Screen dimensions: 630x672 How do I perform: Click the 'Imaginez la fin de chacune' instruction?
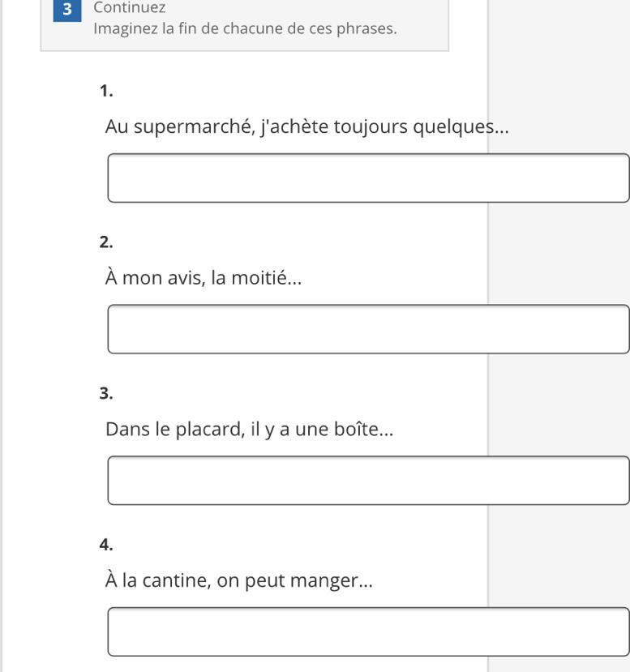(245, 29)
